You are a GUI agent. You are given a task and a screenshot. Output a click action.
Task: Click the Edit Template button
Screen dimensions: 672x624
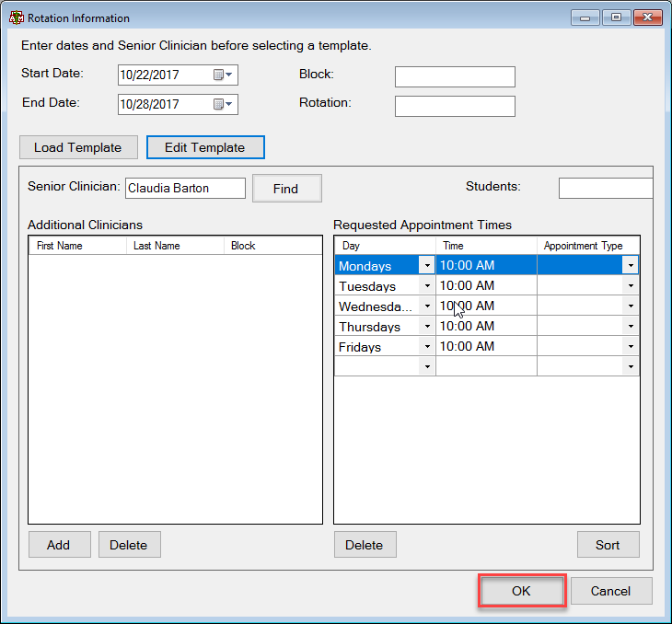pyautogui.click(x=205, y=147)
